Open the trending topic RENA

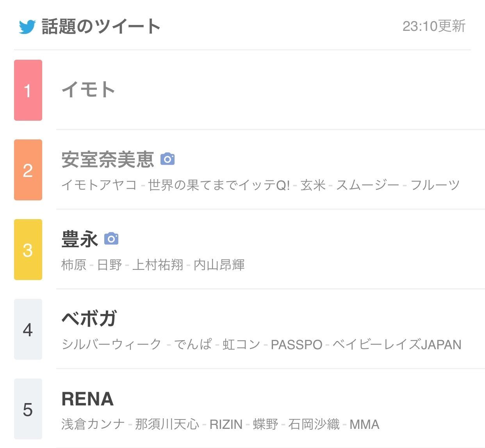click(87, 399)
